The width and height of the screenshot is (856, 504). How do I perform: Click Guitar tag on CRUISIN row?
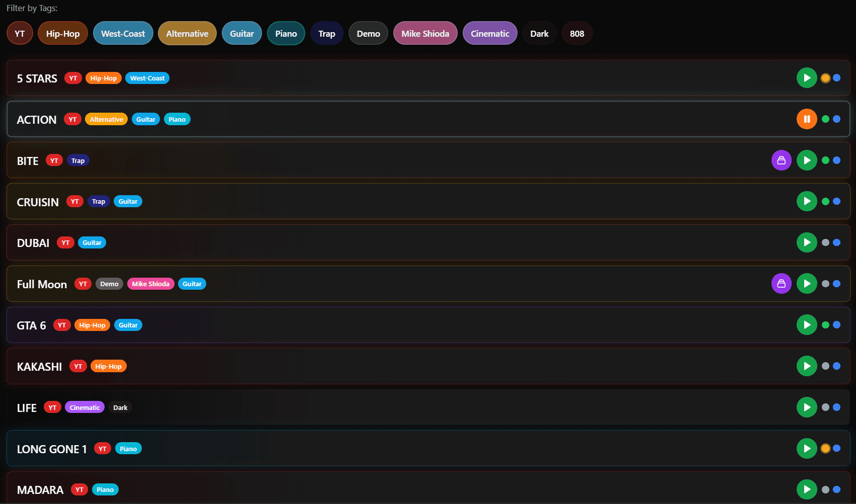tap(128, 201)
